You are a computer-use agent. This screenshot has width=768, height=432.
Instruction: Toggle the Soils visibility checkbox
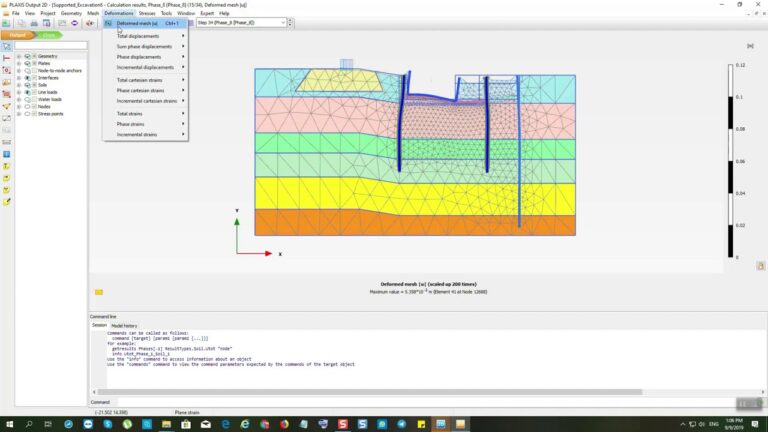pyautogui.click(x=34, y=84)
